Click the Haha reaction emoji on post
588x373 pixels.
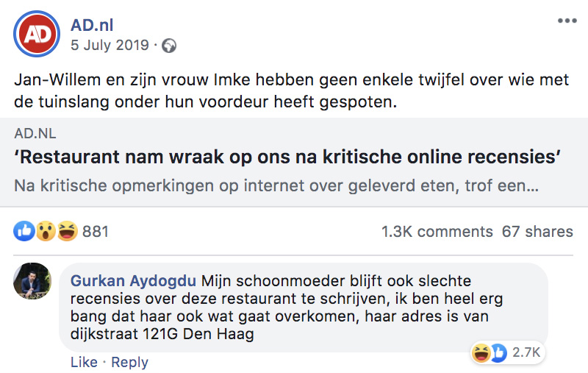[x=67, y=232]
